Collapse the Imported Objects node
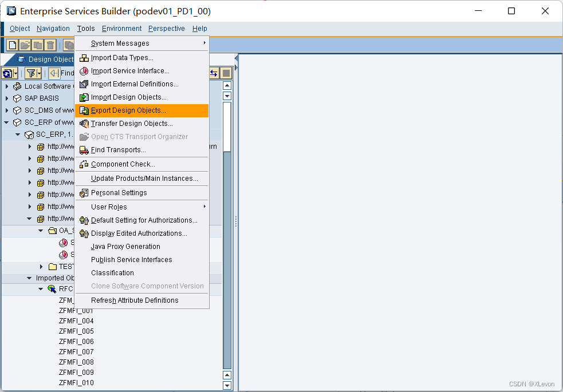Image resolution: width=563 pixels, height=392 pixels. (x=29, y=278)
